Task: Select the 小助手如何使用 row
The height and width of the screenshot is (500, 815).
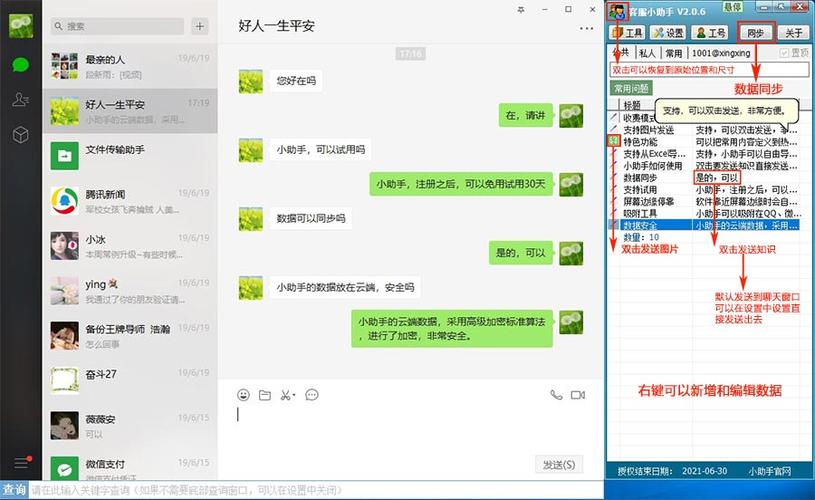Action: click(704, 166)
